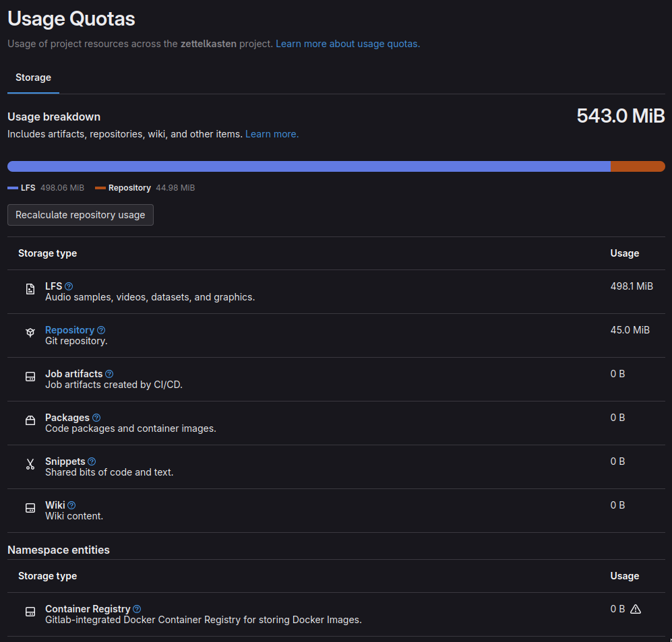Image resolution: width=672 pixels, height=642 pixels.
Task: Open the help icon next to Snippets
Action: point(92,461)
